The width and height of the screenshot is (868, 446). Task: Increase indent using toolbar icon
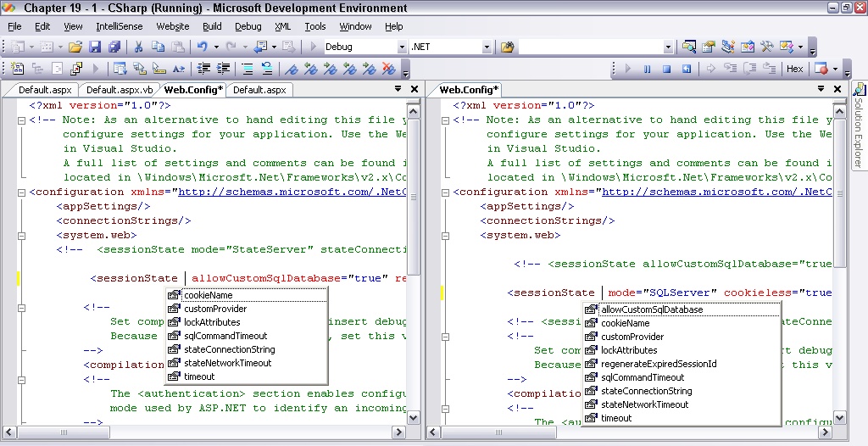(x=225, y=69)
